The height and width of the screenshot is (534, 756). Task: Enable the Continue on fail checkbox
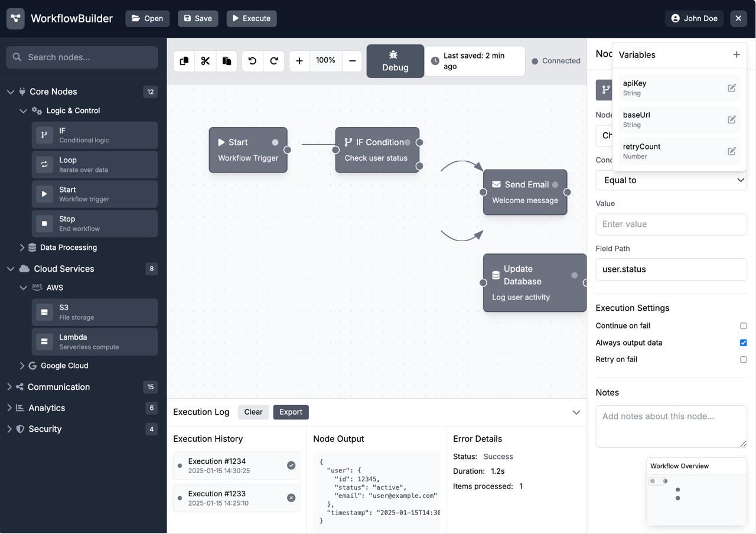[x=743, y=326]
